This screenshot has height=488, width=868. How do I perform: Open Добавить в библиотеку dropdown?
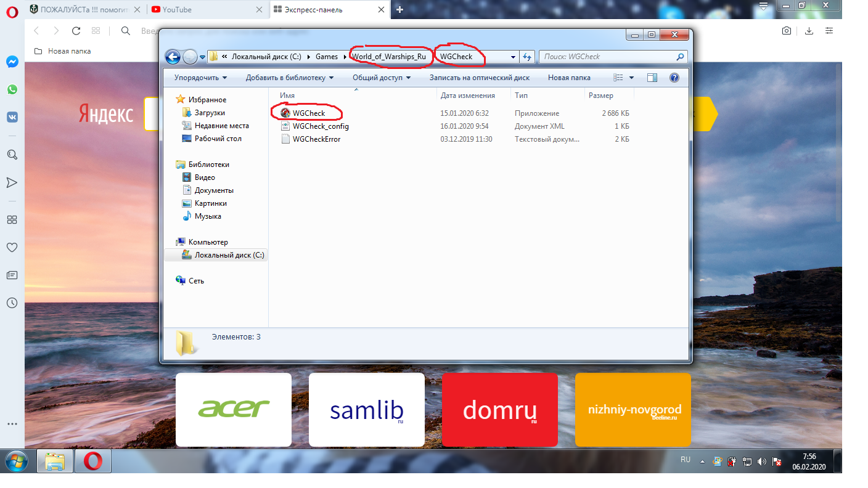click(290, 78)
